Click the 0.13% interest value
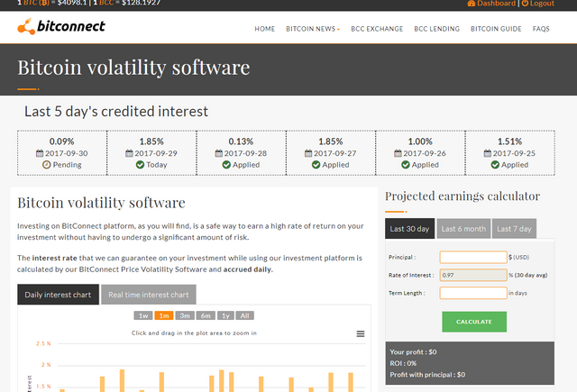This screenshot has width=577, height=392. click(x=241, y=141)
